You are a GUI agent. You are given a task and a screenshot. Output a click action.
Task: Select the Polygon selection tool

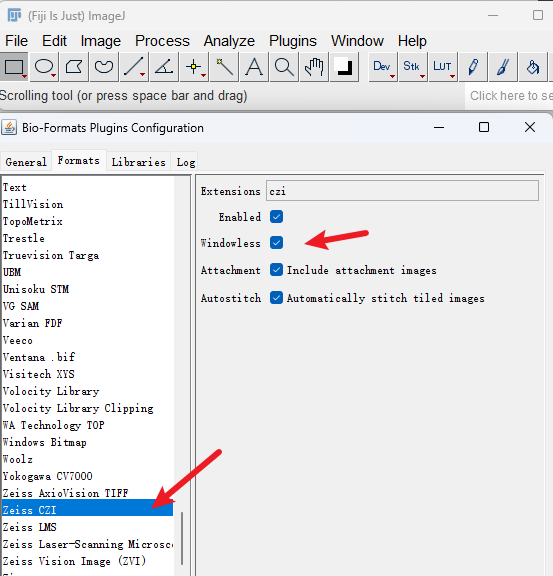pos(74,66)
